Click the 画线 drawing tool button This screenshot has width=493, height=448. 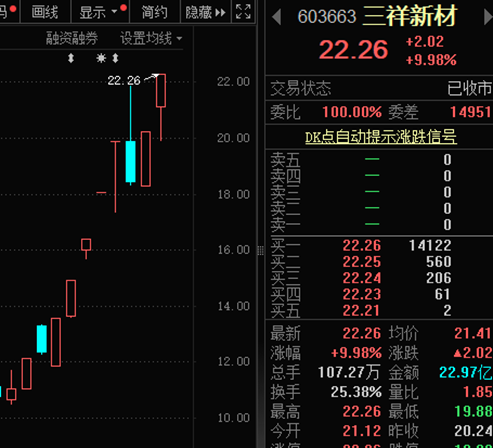tap(45, 12)
